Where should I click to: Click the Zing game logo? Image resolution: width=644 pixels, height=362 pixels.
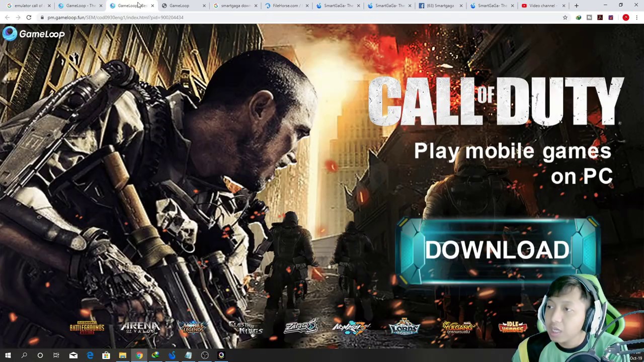click(301, 327)
